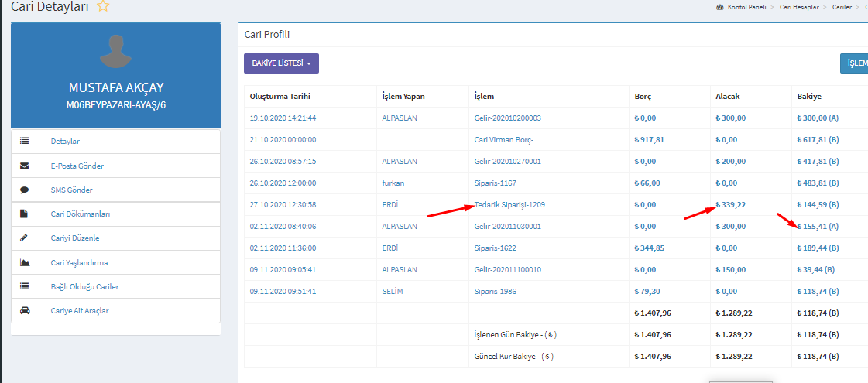Click the document icon for Cari Dökümanları
868x383 pixels.
pyautogui.click(x=24, y=214)
